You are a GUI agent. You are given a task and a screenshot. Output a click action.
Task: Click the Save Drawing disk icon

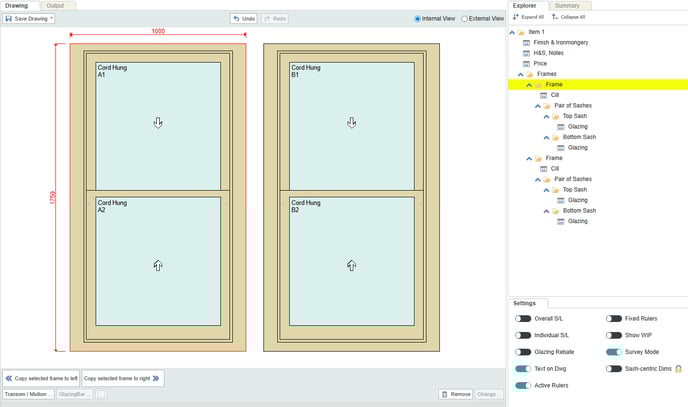[9, 19]
